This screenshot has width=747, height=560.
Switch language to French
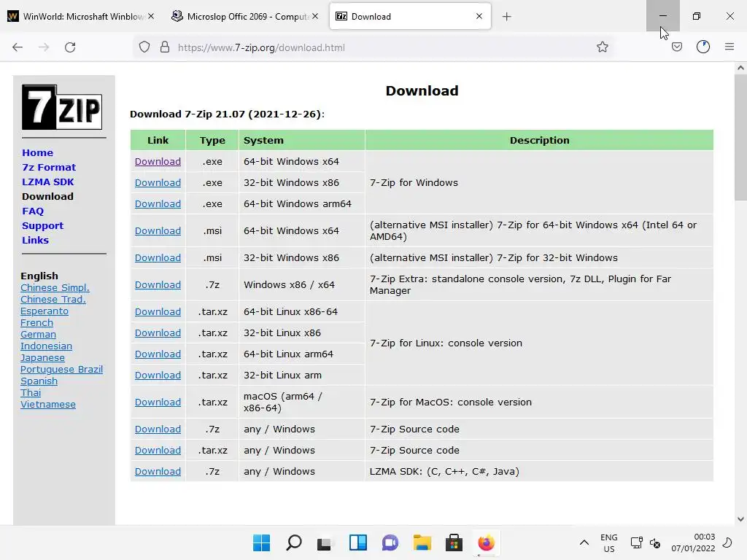pos(36,323)
